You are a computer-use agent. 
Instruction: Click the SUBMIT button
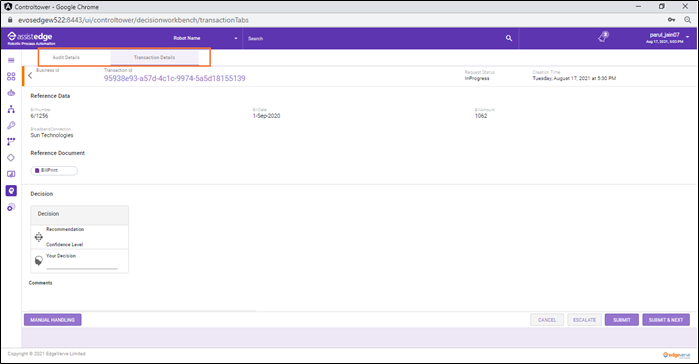622,320
